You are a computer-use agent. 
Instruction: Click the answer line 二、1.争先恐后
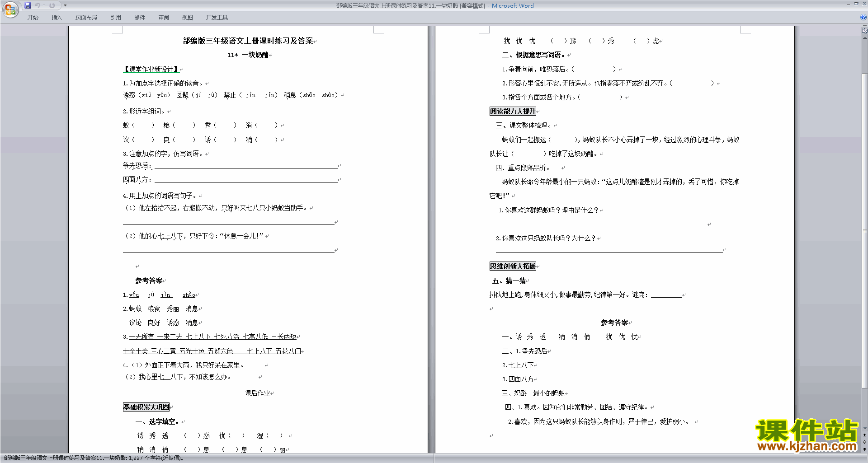[x=525, y=351]
